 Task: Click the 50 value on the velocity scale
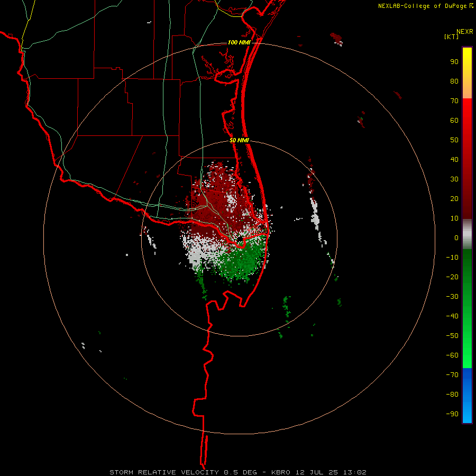click(454, 140)
